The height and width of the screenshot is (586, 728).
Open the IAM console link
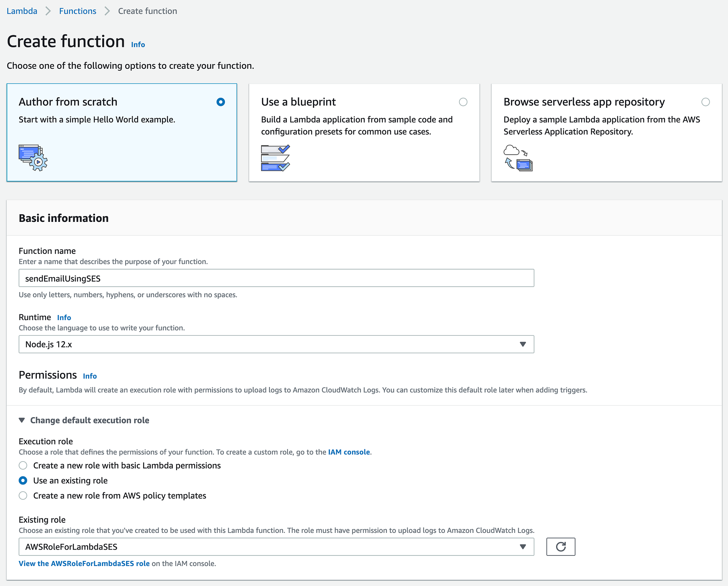coord(348,452)
